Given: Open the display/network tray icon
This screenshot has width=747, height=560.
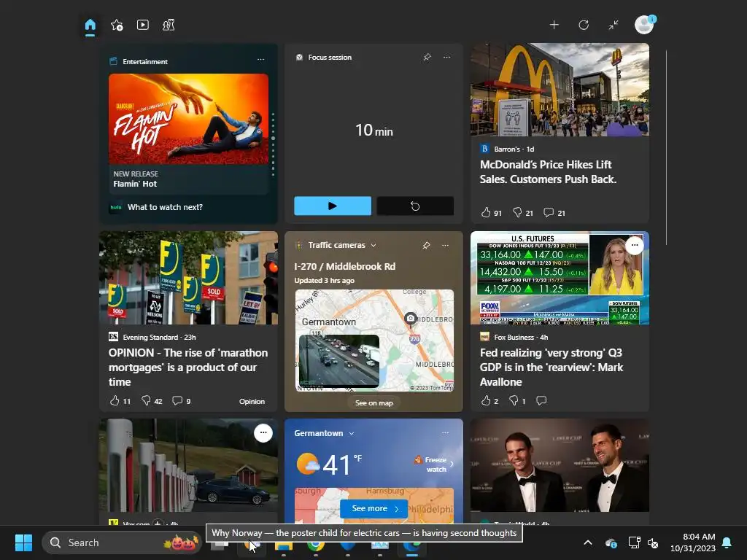Looking at the screenshot, I should (634, 542).
